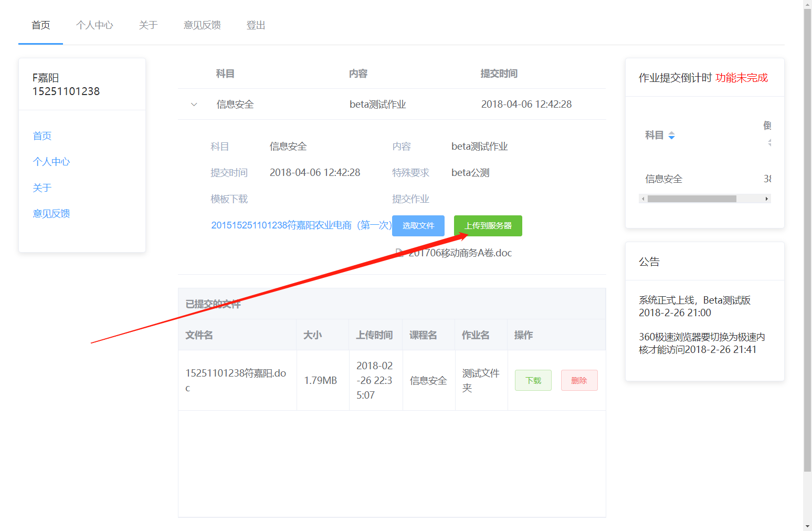Delete the submitted file with 删除

pos(579,380)
